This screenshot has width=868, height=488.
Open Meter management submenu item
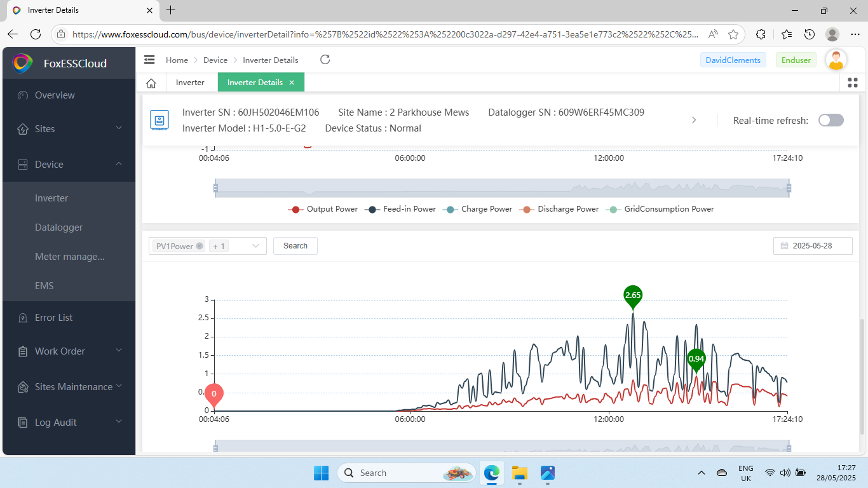point(69,257)
